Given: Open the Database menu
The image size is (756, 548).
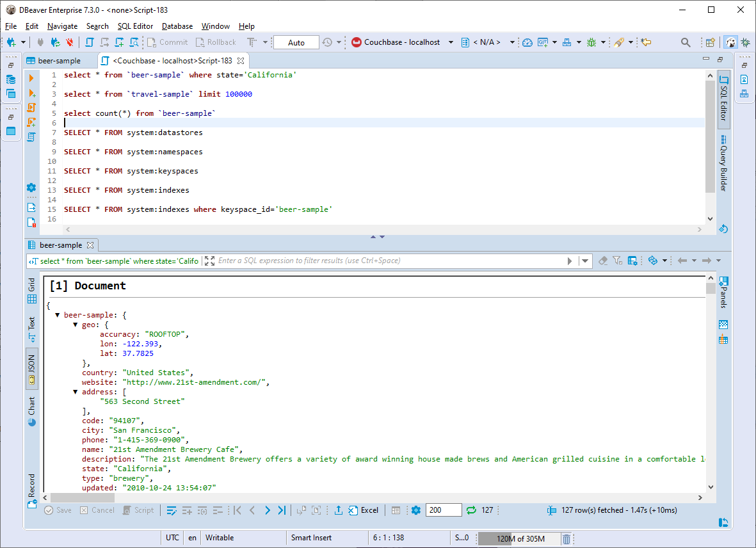Looking at the screenshot, I should (x=177, y=26).
